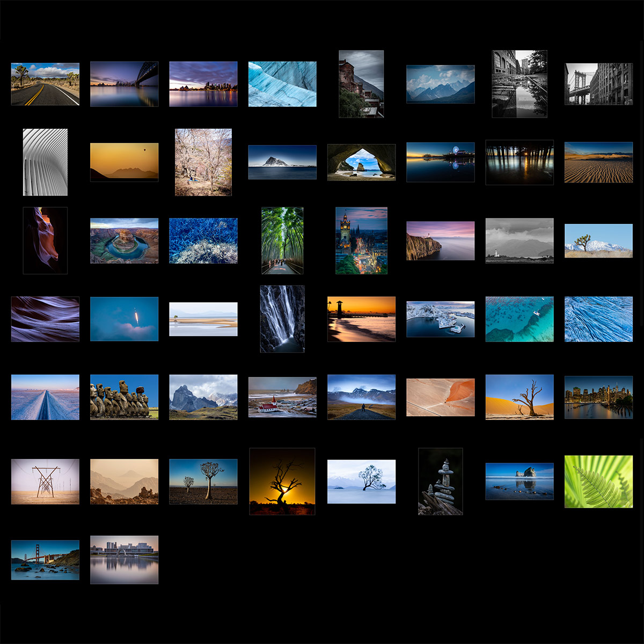644x644 pixels.
Task: Click the silhouetted tree against sun photo
Action: [x=282, y=481]
